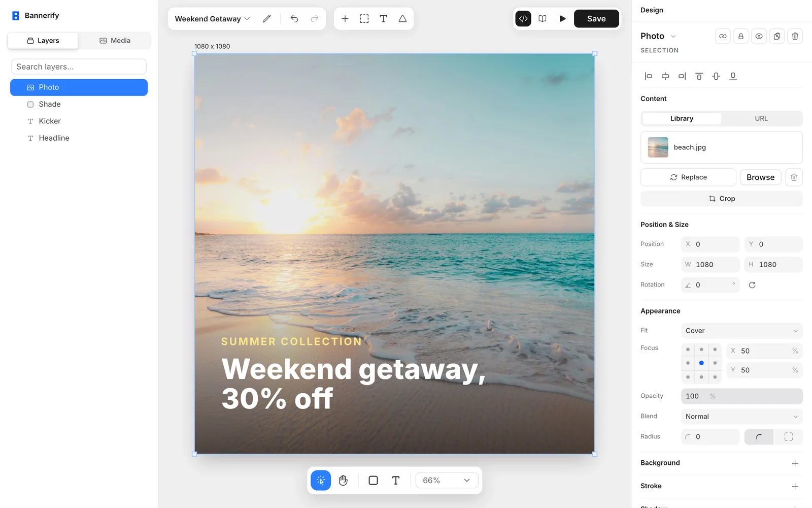812x508 pixels.
Task: Add a Stroke with plus
Action: point(795,487)
